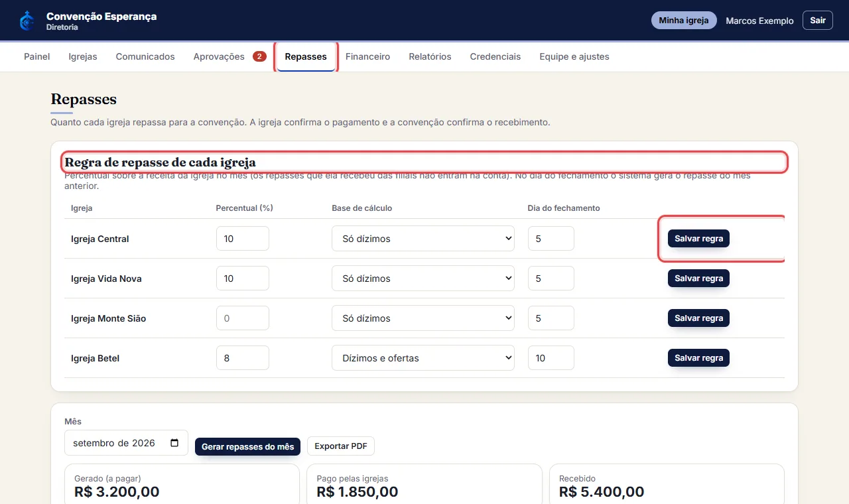
Task: Edit Percentual field for Igreja Betel
Action: 243,358
